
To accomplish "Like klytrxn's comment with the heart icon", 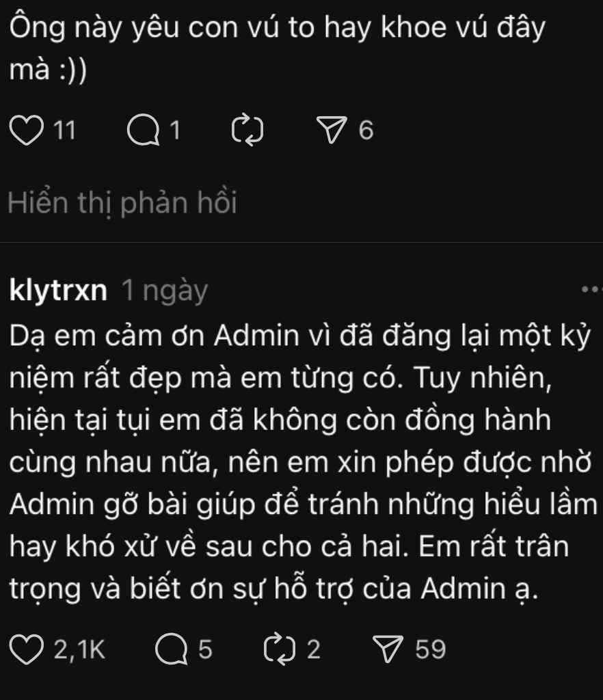I will coord(27,649).
